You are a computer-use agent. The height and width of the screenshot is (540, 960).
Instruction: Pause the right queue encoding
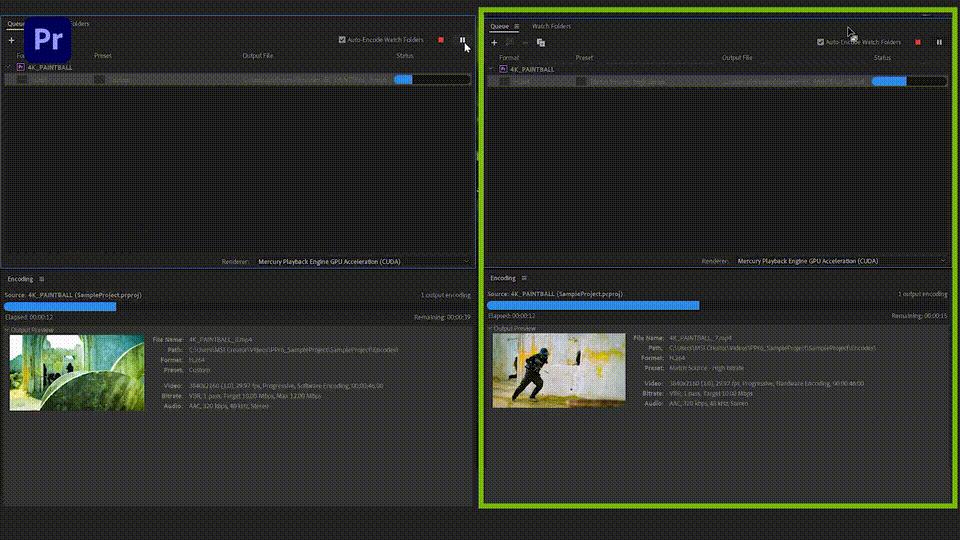point(939,42)
